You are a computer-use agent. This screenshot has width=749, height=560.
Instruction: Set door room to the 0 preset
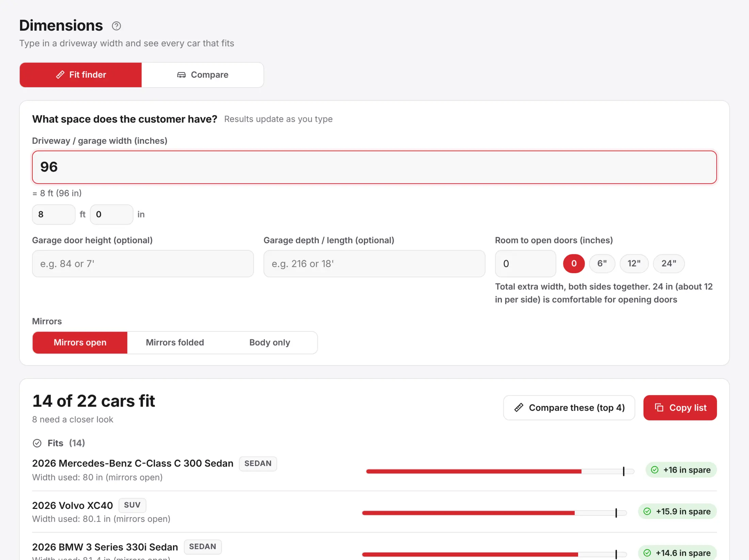[x=574, y=263]
